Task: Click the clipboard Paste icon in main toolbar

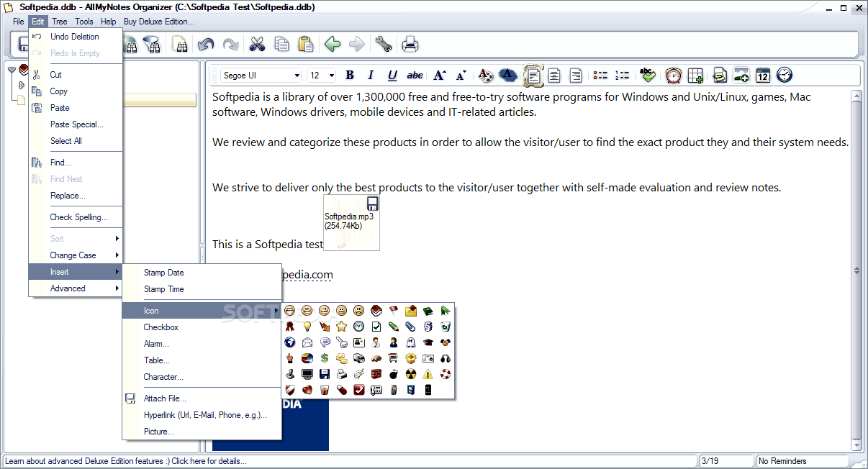Action: [306, 45]
